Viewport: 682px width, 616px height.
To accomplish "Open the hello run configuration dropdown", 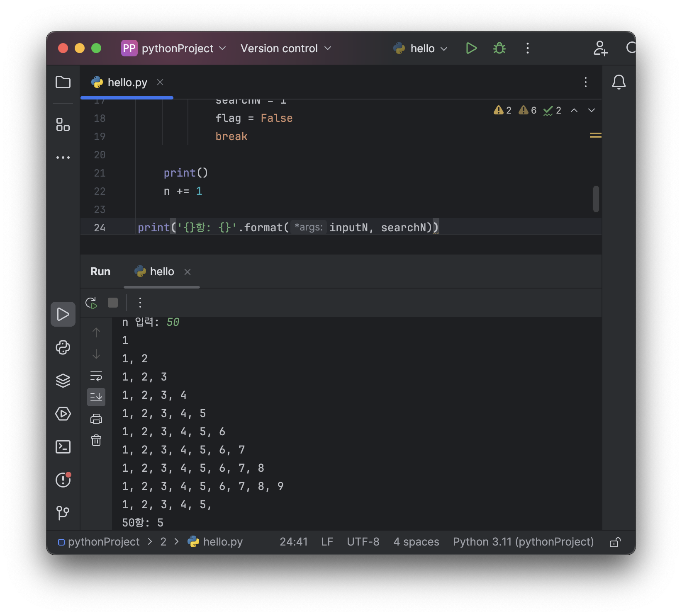I will coord(421,49).
